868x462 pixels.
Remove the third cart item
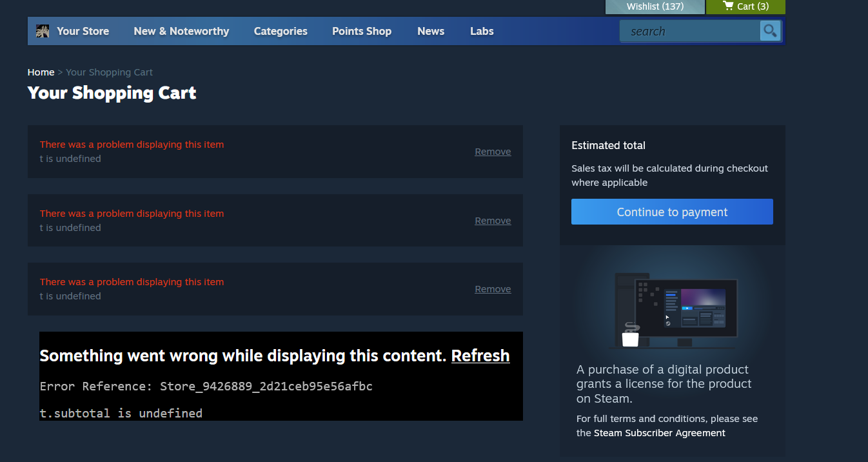pos(493,289)
